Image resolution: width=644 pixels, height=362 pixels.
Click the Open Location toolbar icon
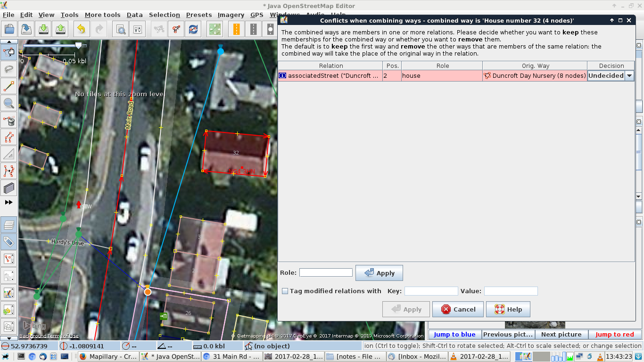point(26,29)
